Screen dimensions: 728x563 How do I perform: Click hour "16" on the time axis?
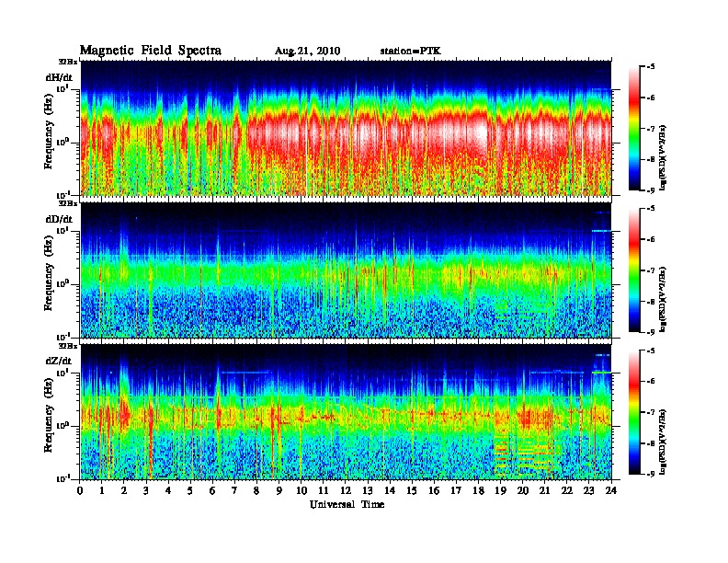click(434, 490)
